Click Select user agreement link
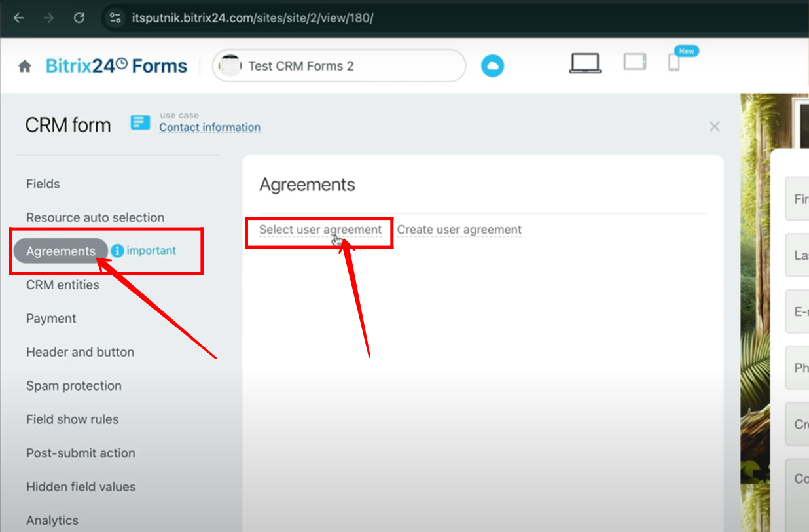The image size is (809, 532). coord(320,230)
